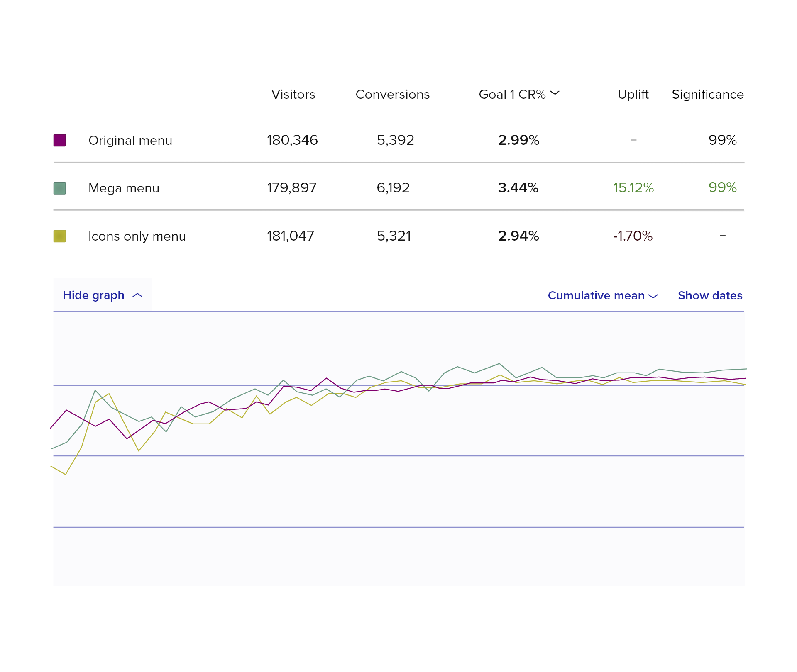Click visitors value 180,346
Screen dimensions: 797x672
point(292,140)
